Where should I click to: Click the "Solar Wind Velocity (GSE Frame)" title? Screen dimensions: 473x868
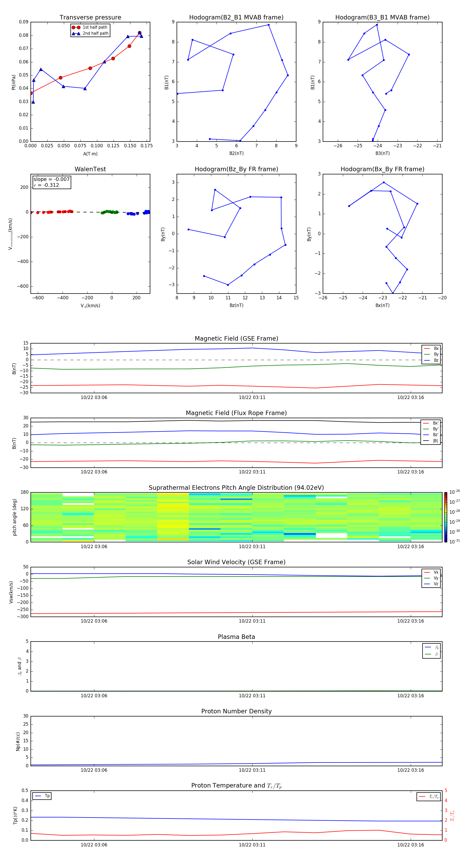(236, 562)
